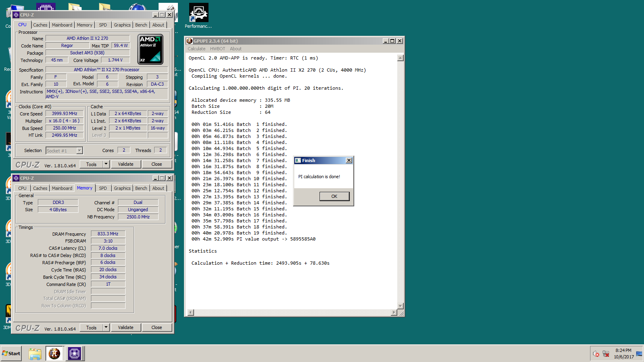644x362 pixels.
Task: Open the Calculate menu in GPUPI
Action: click(196, 49)
